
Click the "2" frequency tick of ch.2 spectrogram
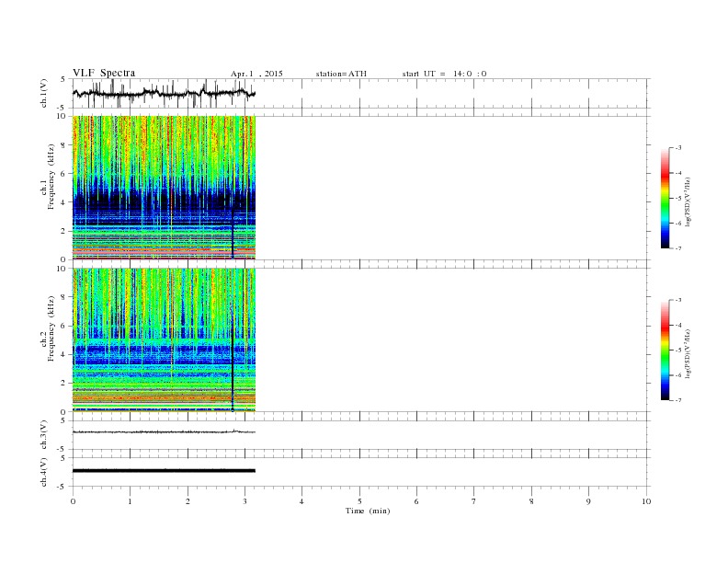click(63, 383)
